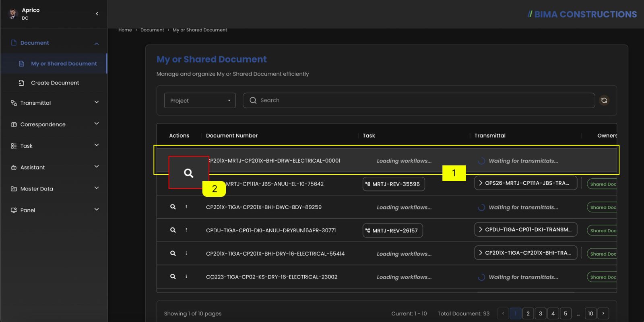Image resolution: width=644 pixels, height=322 pixels.
Task: Open three-dot menu for CO223-TIGA-CP02-KS-DRY-16-ELECTRICAL-23002
Action: pos(186,277)
